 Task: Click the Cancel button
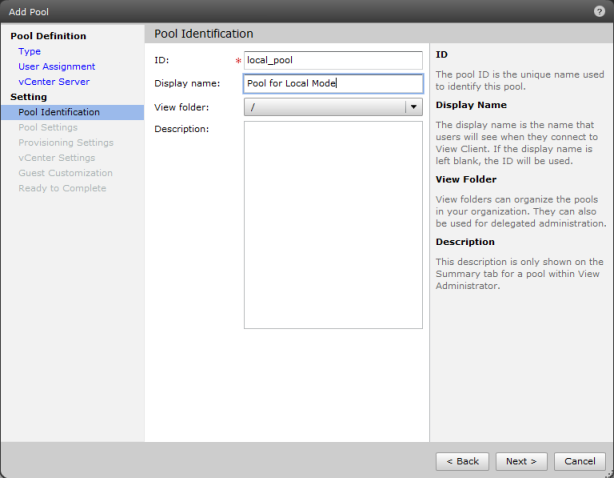coord(579,461)
